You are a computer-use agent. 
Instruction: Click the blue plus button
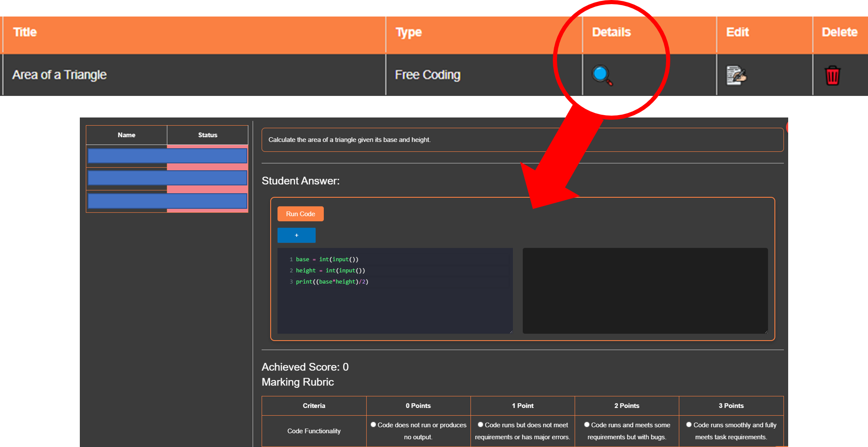tap(296, 235)
